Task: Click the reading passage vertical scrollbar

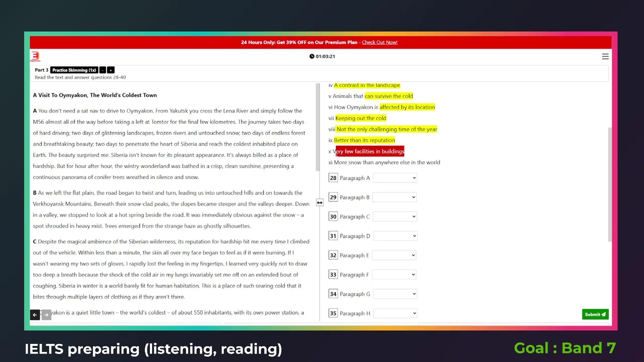Action: [317, 127]
